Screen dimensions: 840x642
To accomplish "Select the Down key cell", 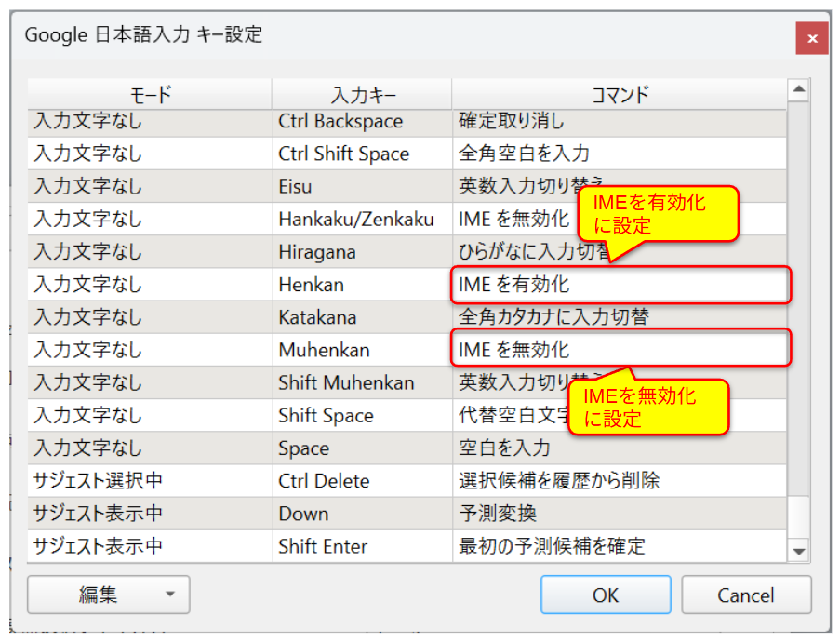I will pyautogui.click(x=363, y=514).
